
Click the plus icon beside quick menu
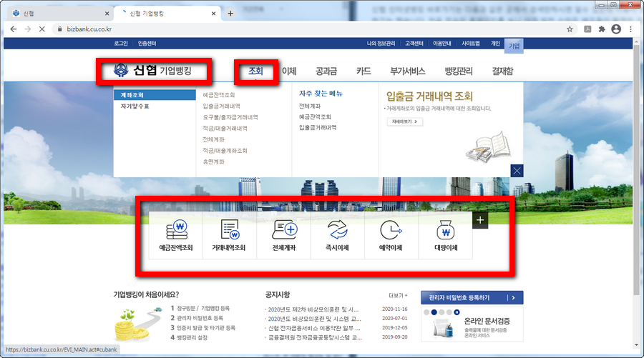480,220
